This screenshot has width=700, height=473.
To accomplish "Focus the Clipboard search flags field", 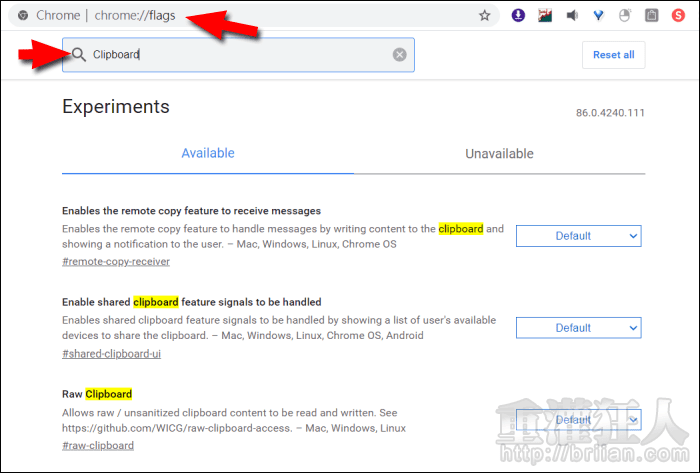I will pos(240,55).
